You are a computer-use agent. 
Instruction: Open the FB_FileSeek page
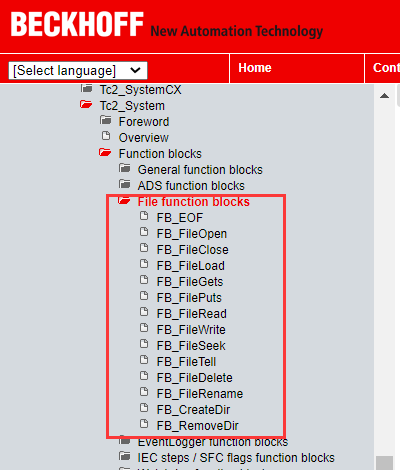191,346
